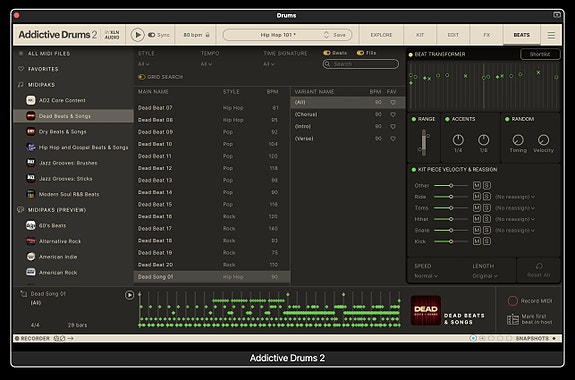Click the Reset All icon in Beat Transformer

[x=539, y=266]
